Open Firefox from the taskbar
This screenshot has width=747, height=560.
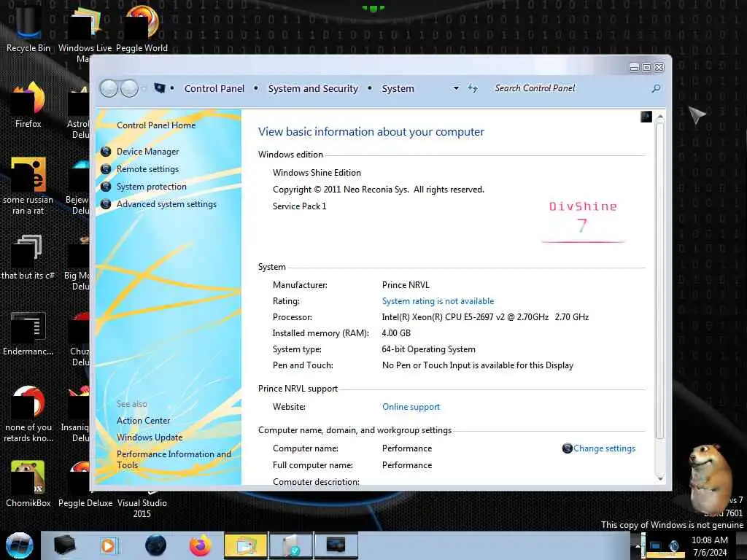coord(201,545)
